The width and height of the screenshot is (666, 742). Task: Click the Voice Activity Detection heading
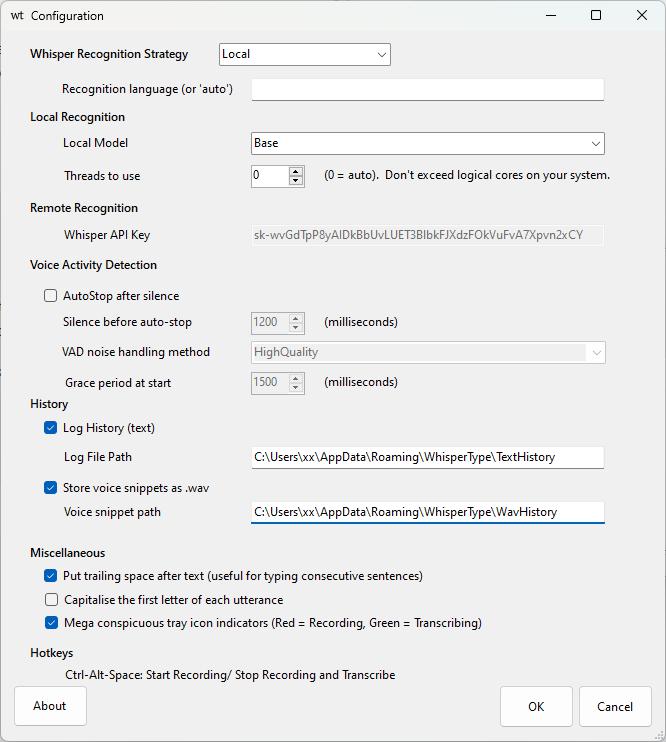[93, 265]
